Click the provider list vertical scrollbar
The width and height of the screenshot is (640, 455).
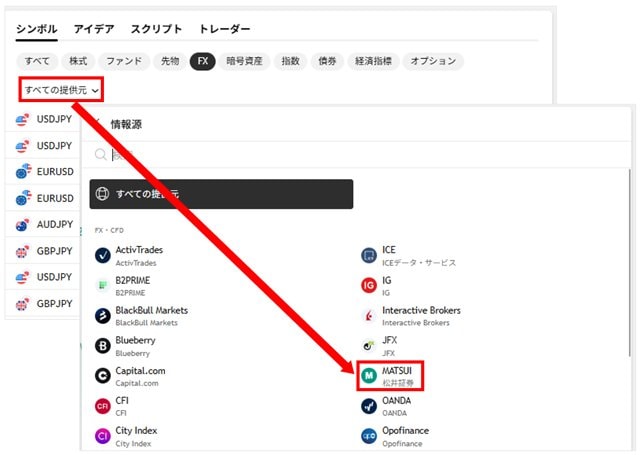coord(629,261)
